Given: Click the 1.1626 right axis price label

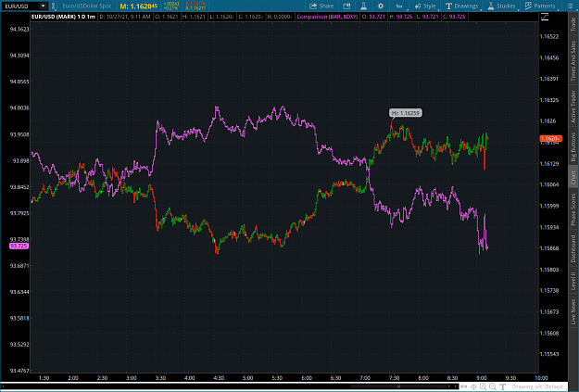Looking at the screenshot, I should [548, 121].
